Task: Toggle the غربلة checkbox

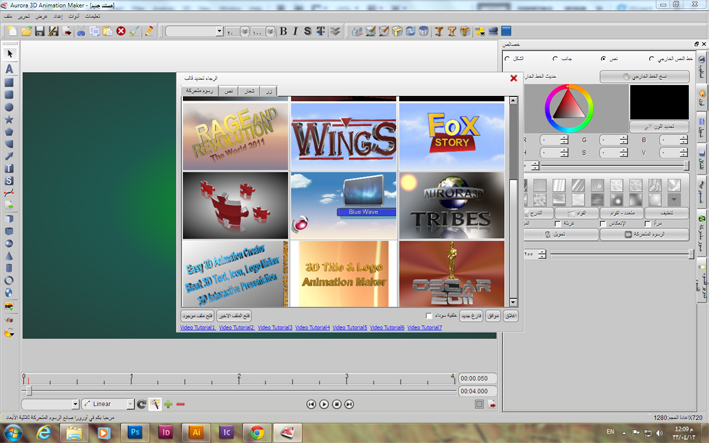Action: (558, 224)
